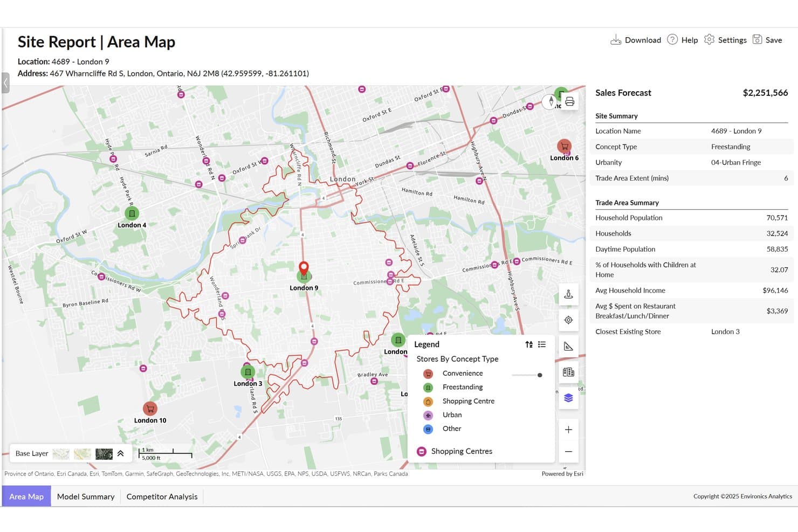This screenshot has height=532, width=798.
Task: Switch to Model Summary tab
Action: pyautogui.click(x=86, y=496)
